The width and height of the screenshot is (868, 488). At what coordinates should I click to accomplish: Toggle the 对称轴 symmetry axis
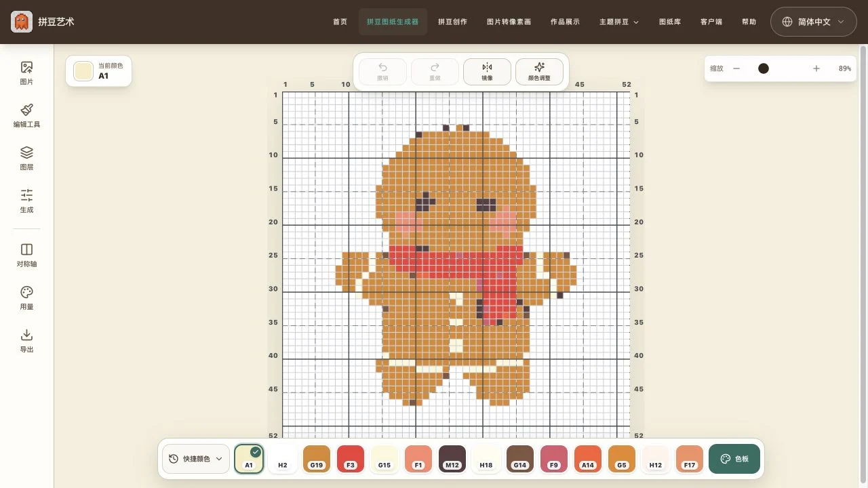(26, 255)
